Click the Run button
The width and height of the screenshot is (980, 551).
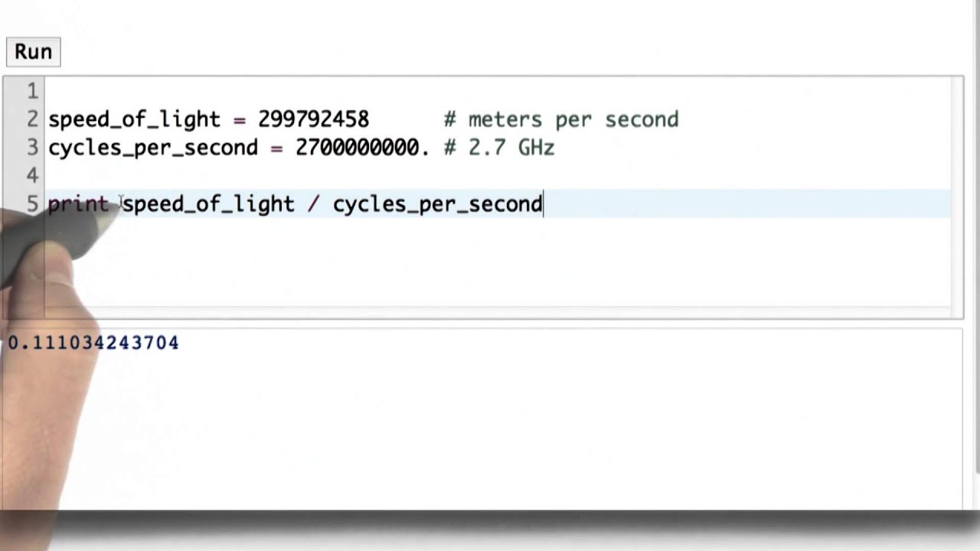point(33,52)
